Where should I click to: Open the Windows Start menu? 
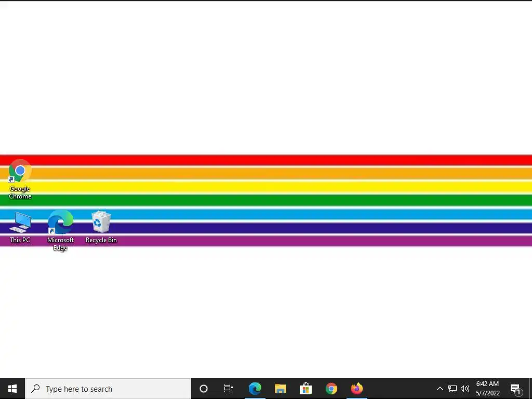pos(12,389)
